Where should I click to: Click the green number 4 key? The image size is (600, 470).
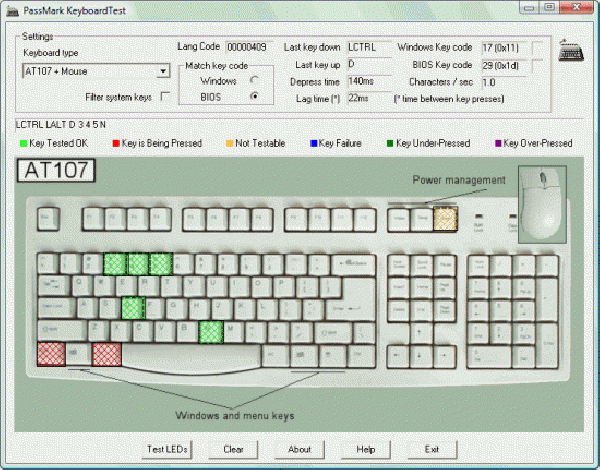click(138, 264)
